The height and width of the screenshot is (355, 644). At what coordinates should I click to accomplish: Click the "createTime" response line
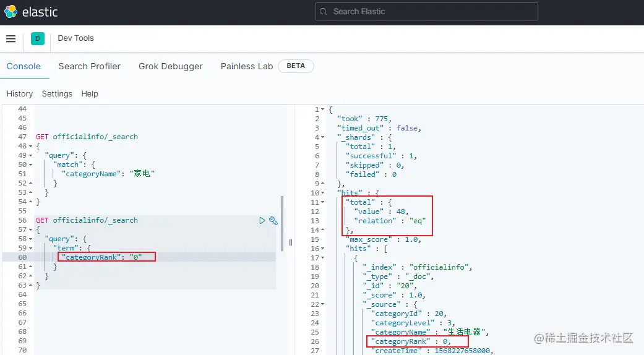point(432,351)
